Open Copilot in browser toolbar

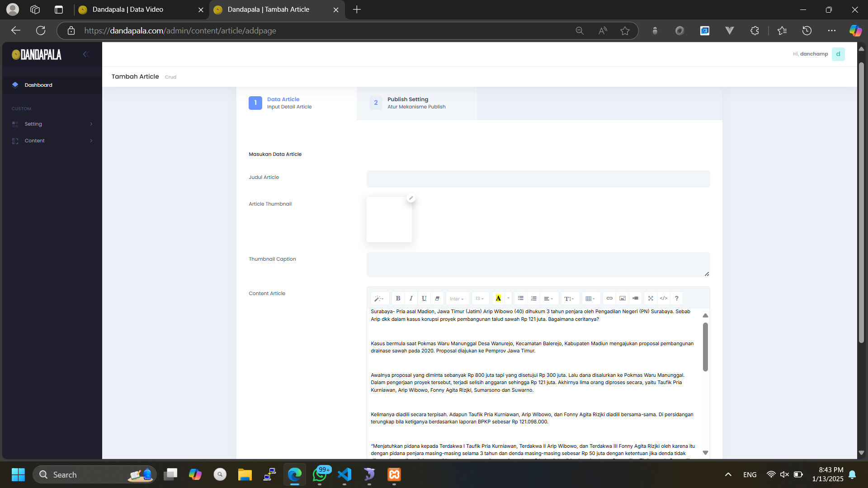(855, 31)
